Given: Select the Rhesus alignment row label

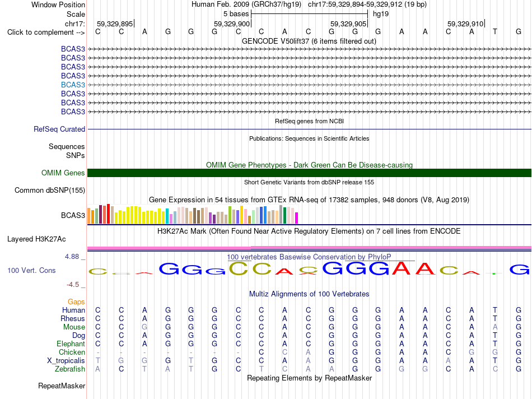Looking at the screenshot, I should [73, 318].
